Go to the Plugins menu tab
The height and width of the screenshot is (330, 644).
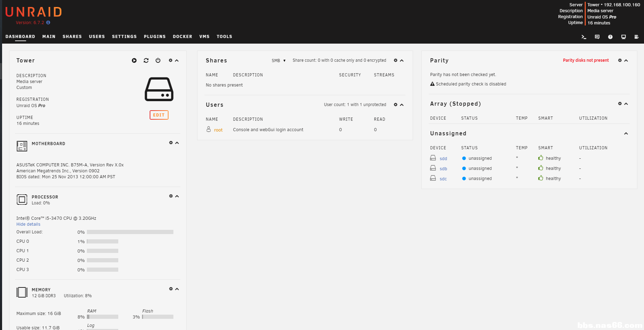coord(155,37)
